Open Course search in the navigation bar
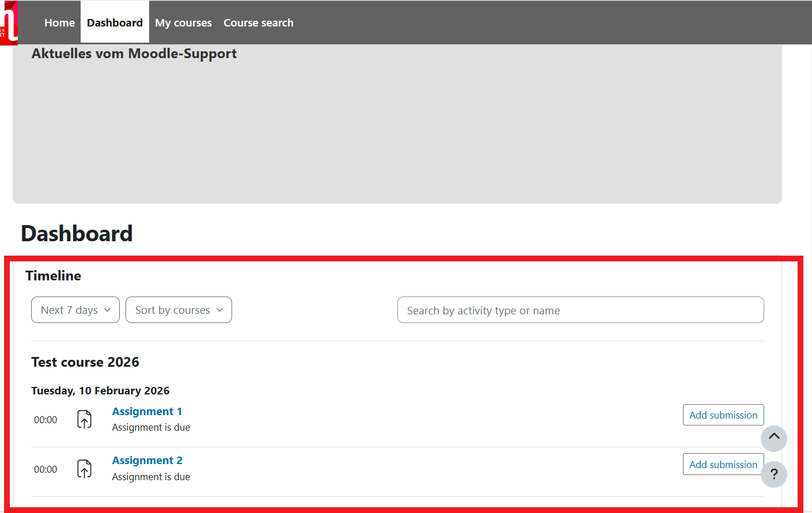The width and height of the screenshot is (812, 513). [258, 23]
